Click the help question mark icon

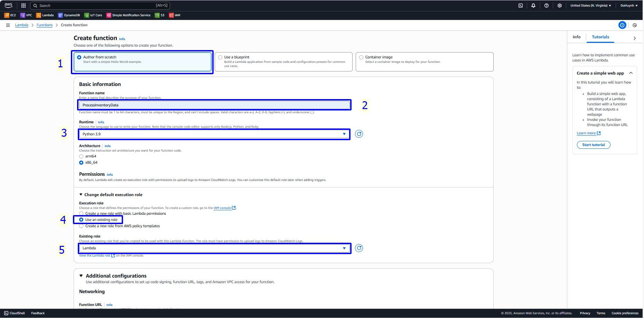[546, 6]
